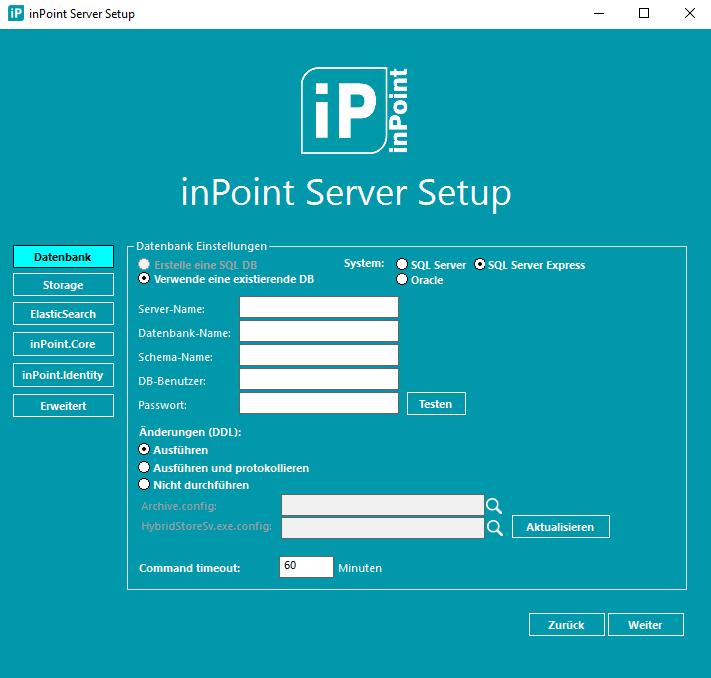Image resolution: width=711 pixels, height=678 pixels.
Task: Switch to the ElasticSearch section
Action: (x=63, y=314)
